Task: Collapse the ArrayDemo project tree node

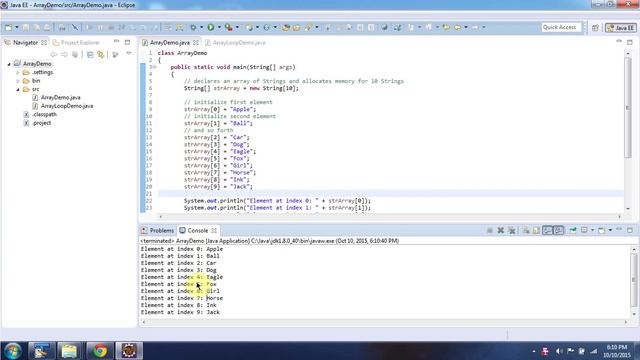Action: [9, 64]
